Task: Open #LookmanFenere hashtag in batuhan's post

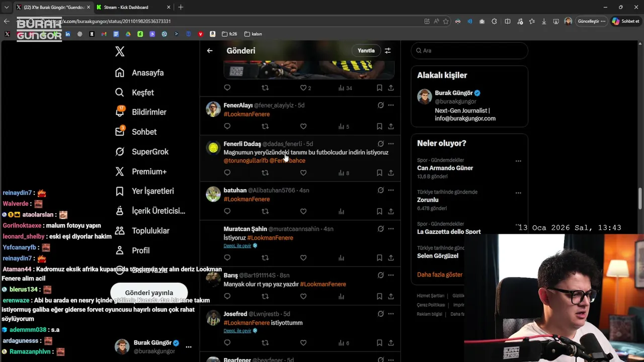Action: coord(247,199)
